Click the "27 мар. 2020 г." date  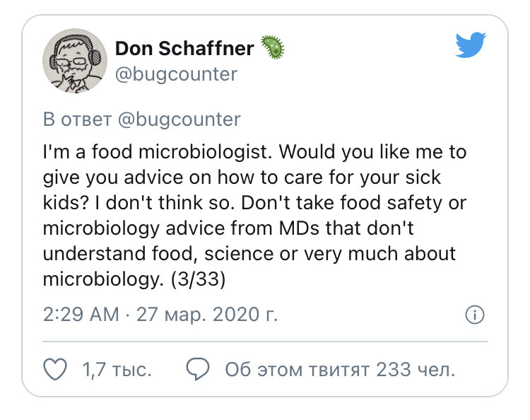207,315
